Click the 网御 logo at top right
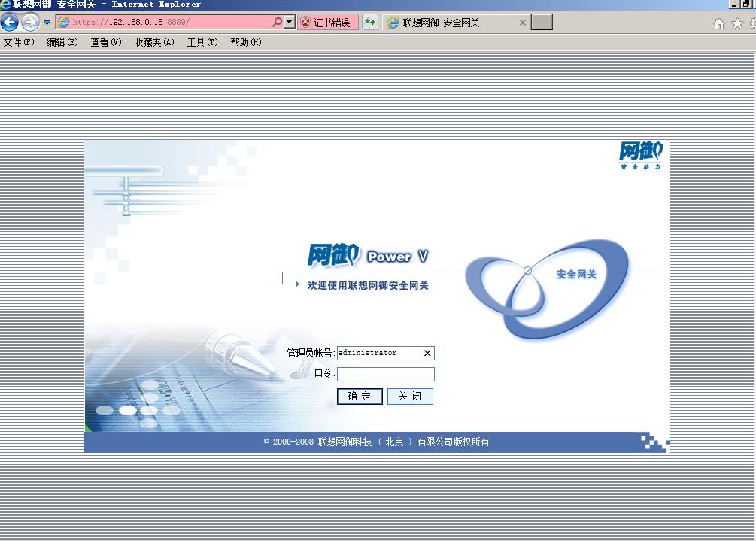This screenshot has height=541, width=756. [x=641, y=155]
